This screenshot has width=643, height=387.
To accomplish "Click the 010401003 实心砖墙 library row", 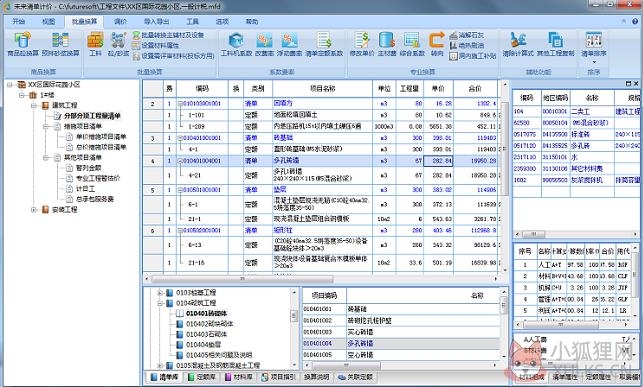I will click(401, 332).
